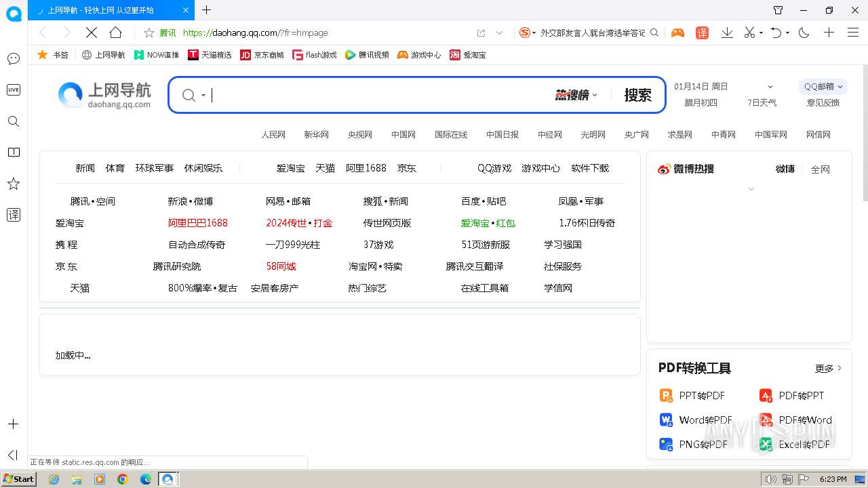This screenshot has height=488, width=868.
Task: Close the 上网导航 tab
Action: pyautogui.click(x=186, y=10)
